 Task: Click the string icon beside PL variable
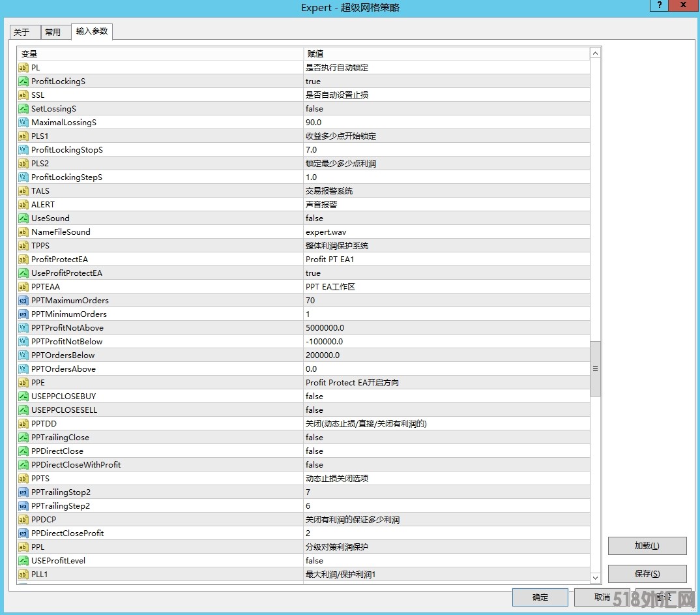pos(23,68)
